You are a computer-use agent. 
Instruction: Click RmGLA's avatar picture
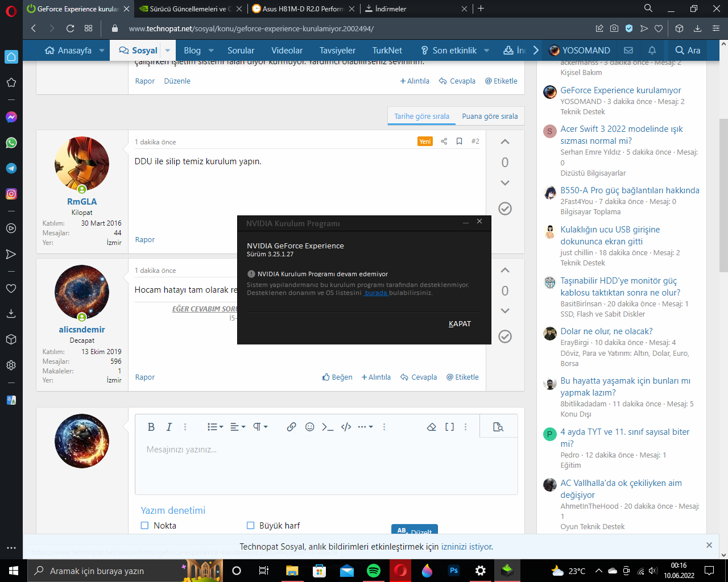pyautogui.click(x=82, y=164)
